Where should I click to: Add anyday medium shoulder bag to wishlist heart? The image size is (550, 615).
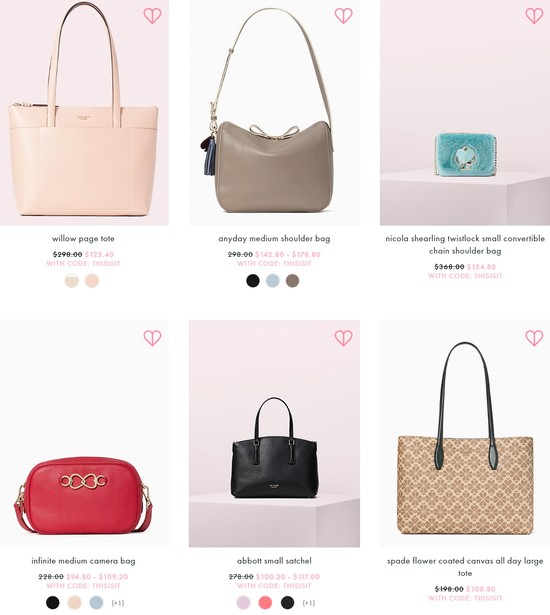pos(343,16)
